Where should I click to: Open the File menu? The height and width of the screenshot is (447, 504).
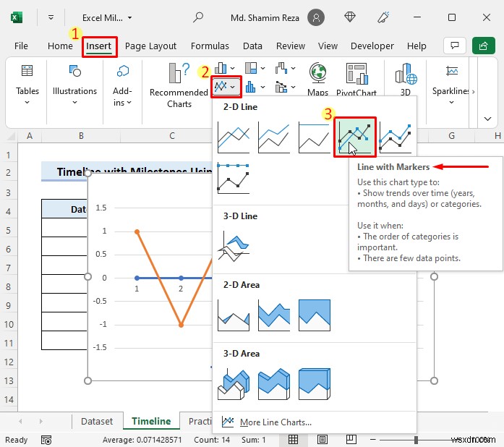(21, 46)
